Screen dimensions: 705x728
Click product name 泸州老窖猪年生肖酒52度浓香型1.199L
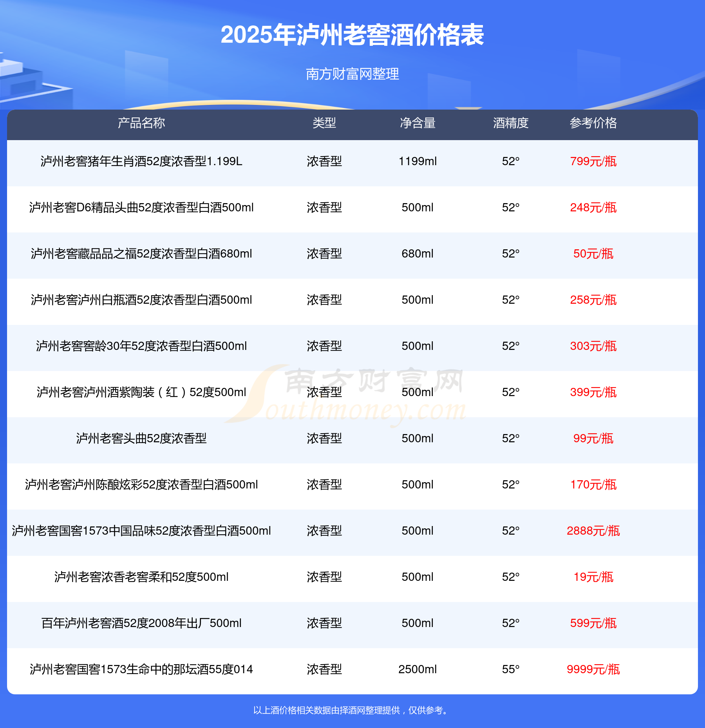tap(141, 161)
